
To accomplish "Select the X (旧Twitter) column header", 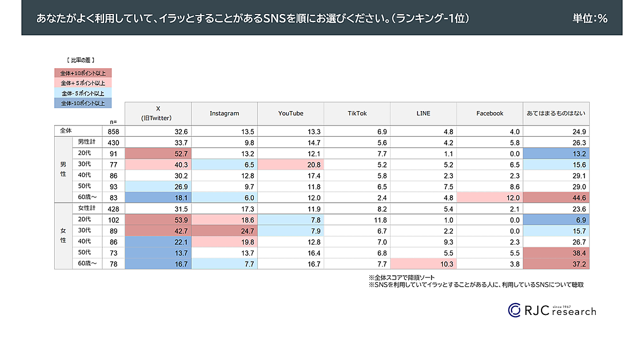I will pos(158,113).
